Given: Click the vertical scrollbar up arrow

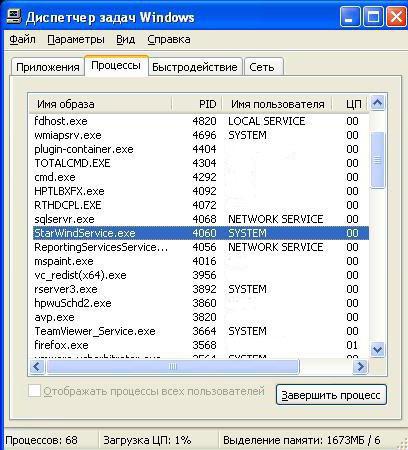Looking at the screenshot, I should [x=377, y=103].
